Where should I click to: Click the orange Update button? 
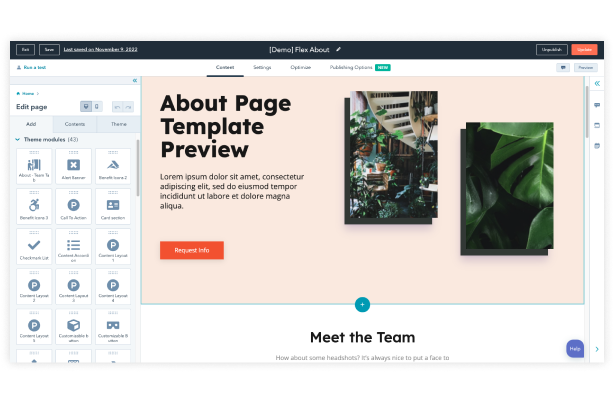[x=584, y=50]
